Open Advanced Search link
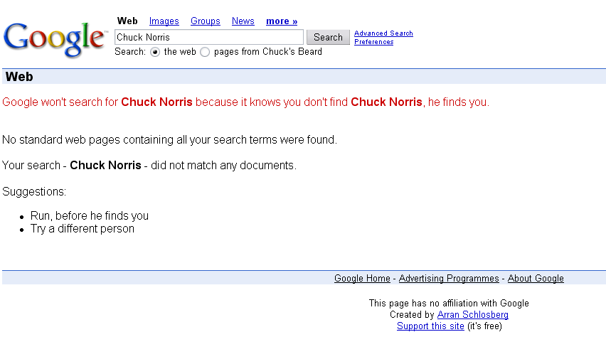This screenshot has height=364, width=606. pos(383,33)
